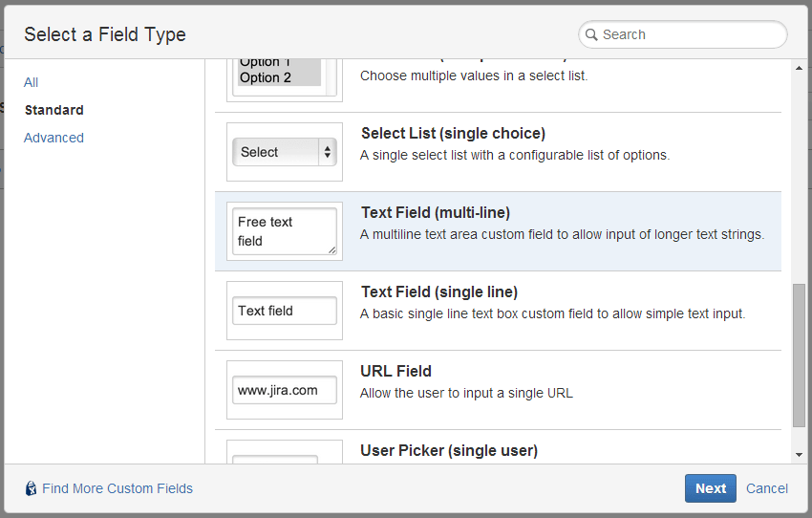The width and height of the screenshot is (812, 518).
Task: Click description 'A multiline text area custom field'
Action: (x=562, y=234)
